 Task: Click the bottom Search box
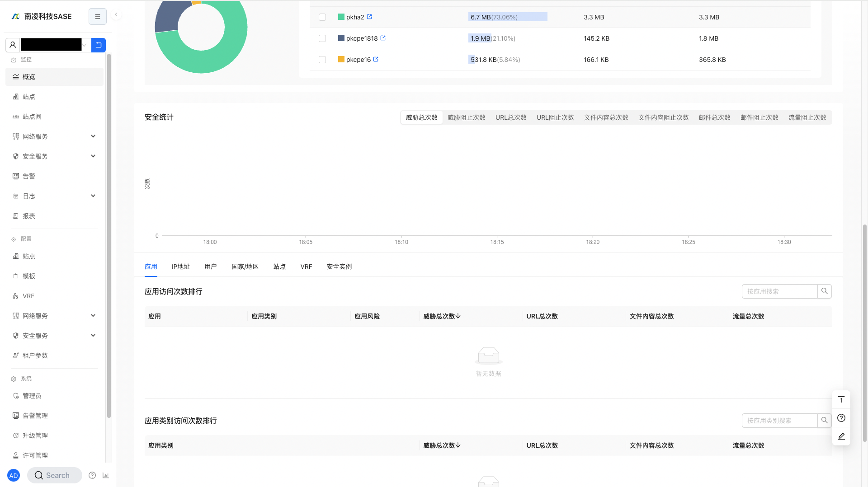pyautogui.click(x=55, y=475)
